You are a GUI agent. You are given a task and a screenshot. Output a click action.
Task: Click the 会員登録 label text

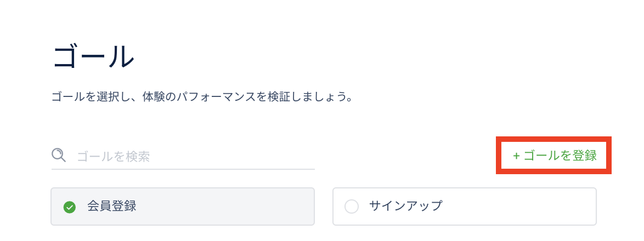pos(111,206)
